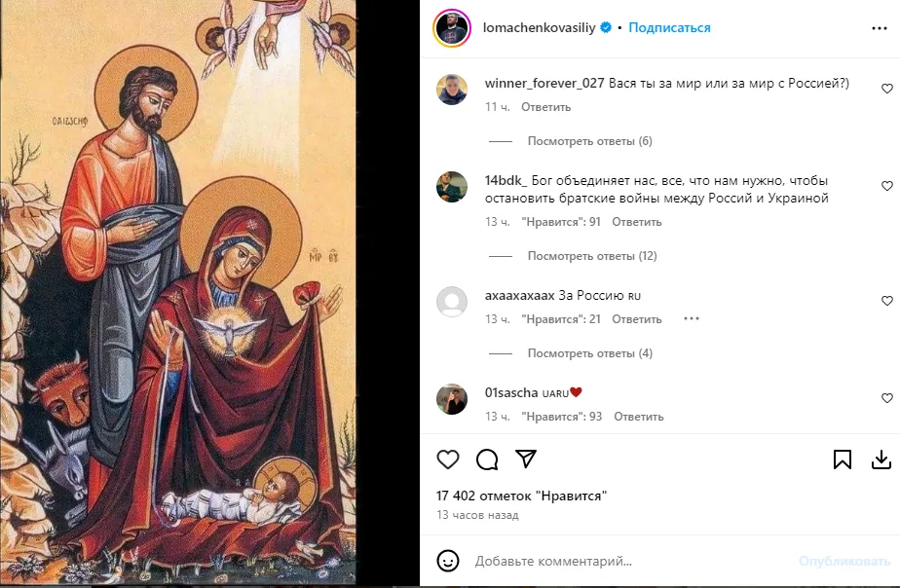Click the Подписаться follow button

(x=669, y=28)
